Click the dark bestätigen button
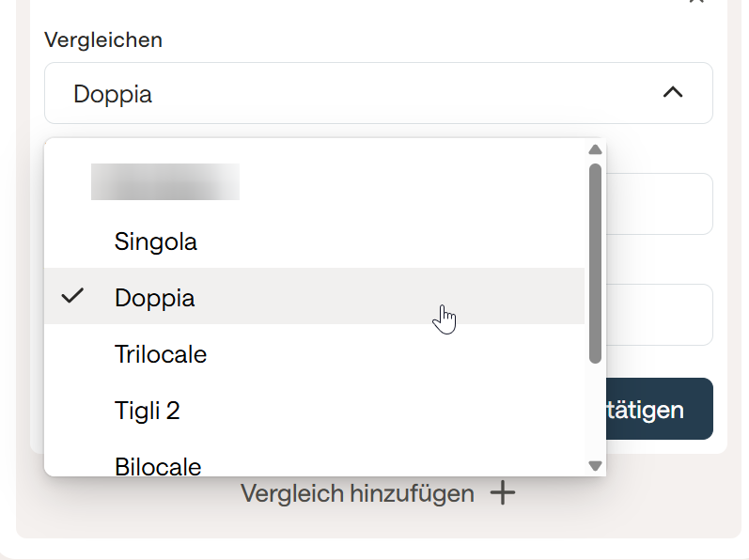 pos(660,409)
